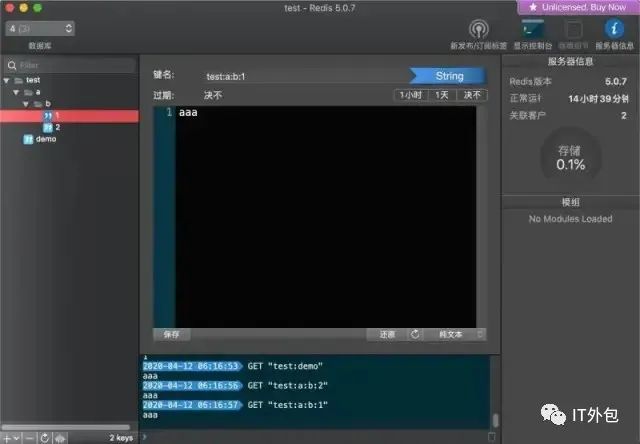The width and height of the screenshot is (640, 444).
Task: Reload the value with refresh icon
Action: tap(415, 335)
